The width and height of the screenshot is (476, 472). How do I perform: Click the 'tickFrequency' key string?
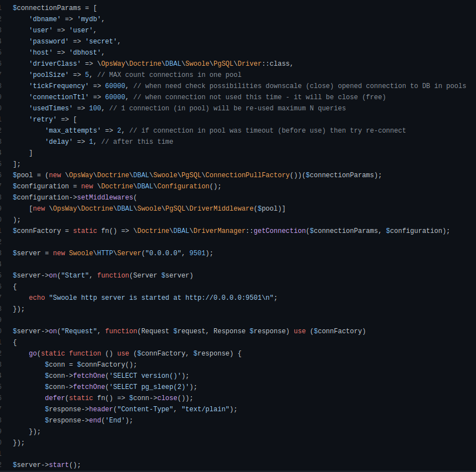tap(59, 86)
